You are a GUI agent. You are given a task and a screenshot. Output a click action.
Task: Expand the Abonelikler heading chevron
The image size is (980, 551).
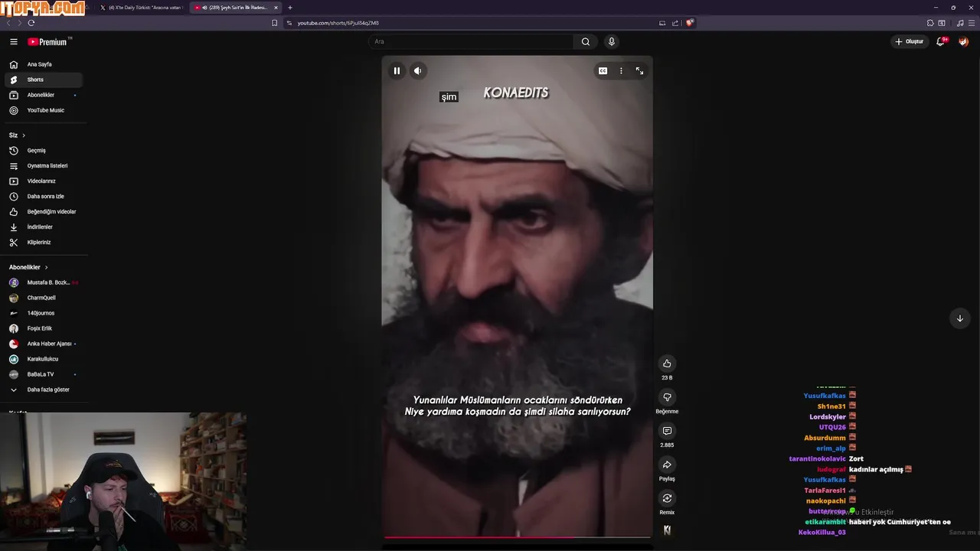coord(46,267)
